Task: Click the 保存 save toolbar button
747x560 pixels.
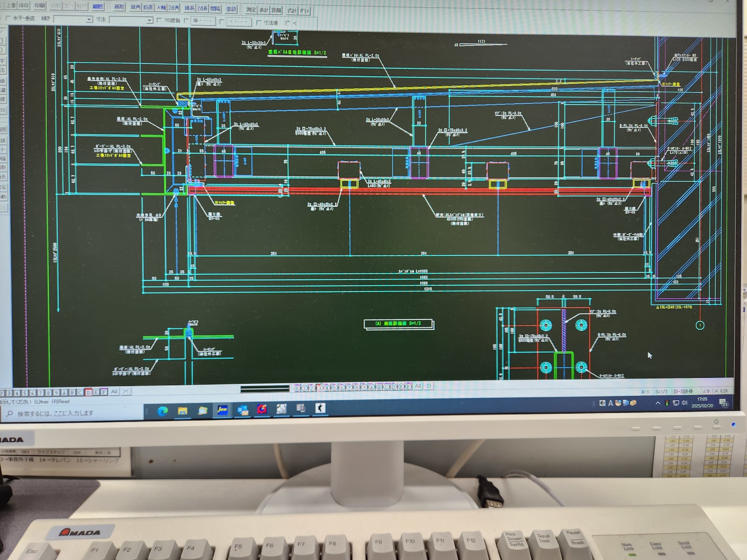Action: [x=24, y=6]
